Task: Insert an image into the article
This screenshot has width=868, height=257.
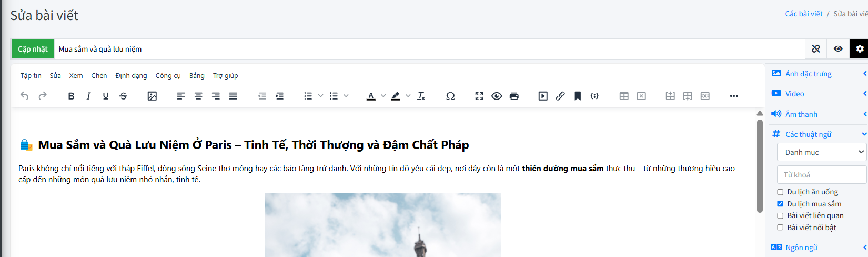Action: (152, 96)
